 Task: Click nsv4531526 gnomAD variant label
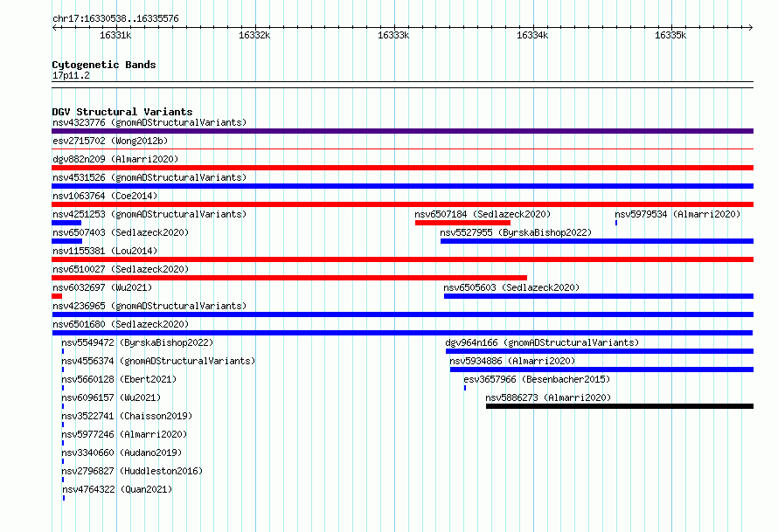click(x=149, y=177)
